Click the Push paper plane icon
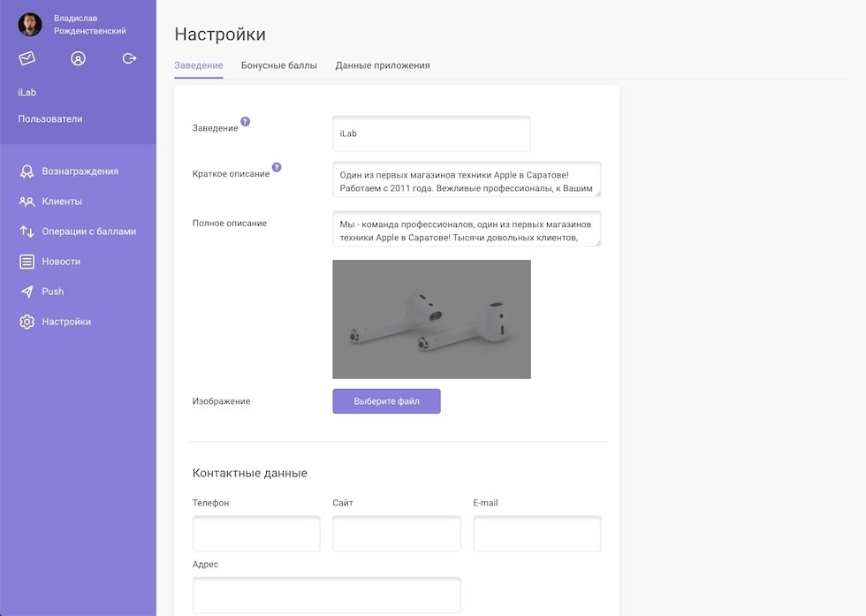Screen dimensions: 866x616 27,292
